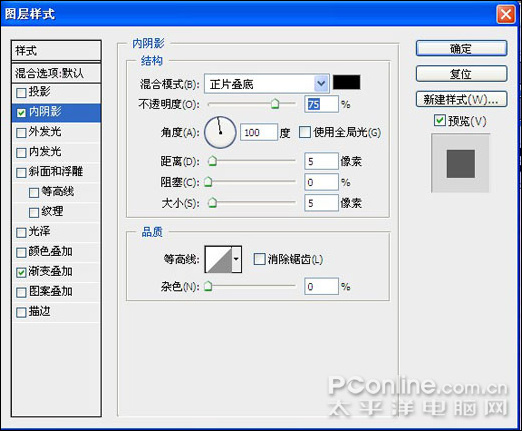The image size is (522, 431).
Task: Click the 阻塞 choke value field
Action: [321, 182]
